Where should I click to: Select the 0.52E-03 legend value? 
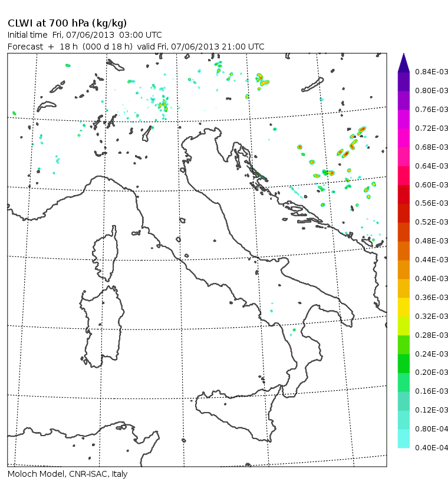431,222
